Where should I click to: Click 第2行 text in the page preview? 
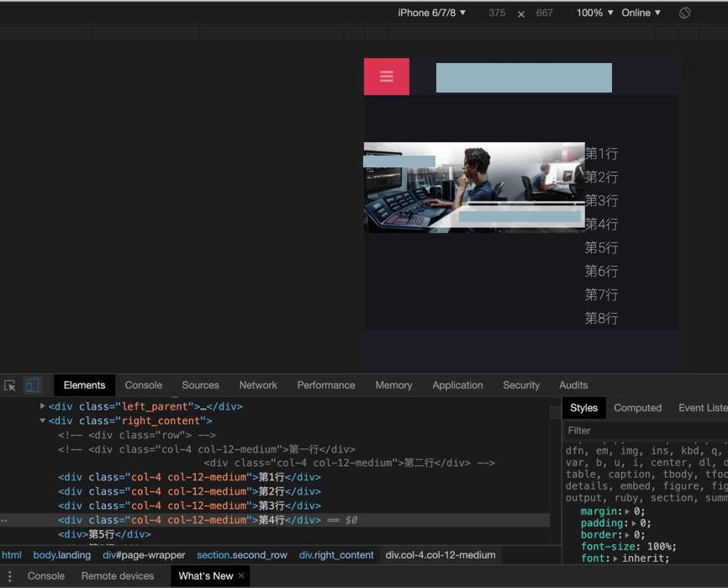pos(601,177)
